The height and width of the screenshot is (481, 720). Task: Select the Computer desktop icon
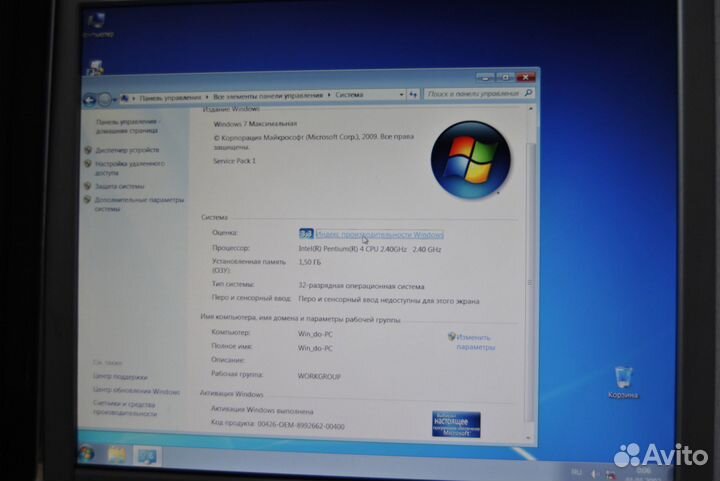coord(98,25)
